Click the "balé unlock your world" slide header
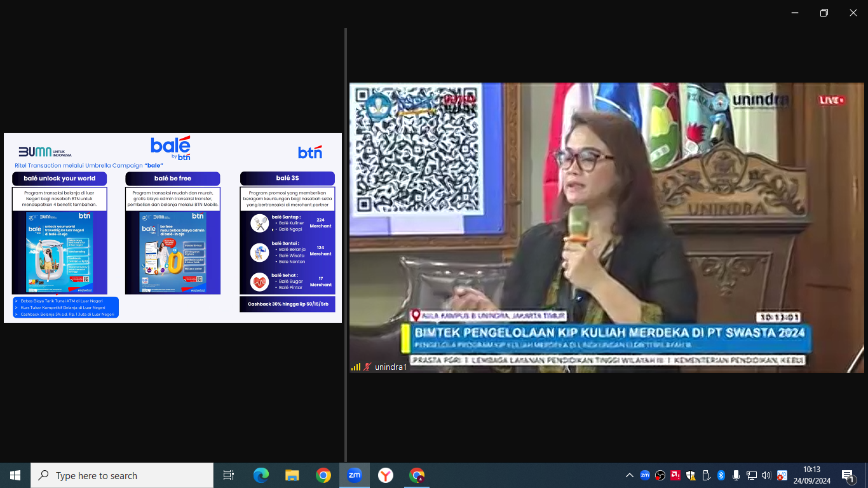 (x=60, y=179)
